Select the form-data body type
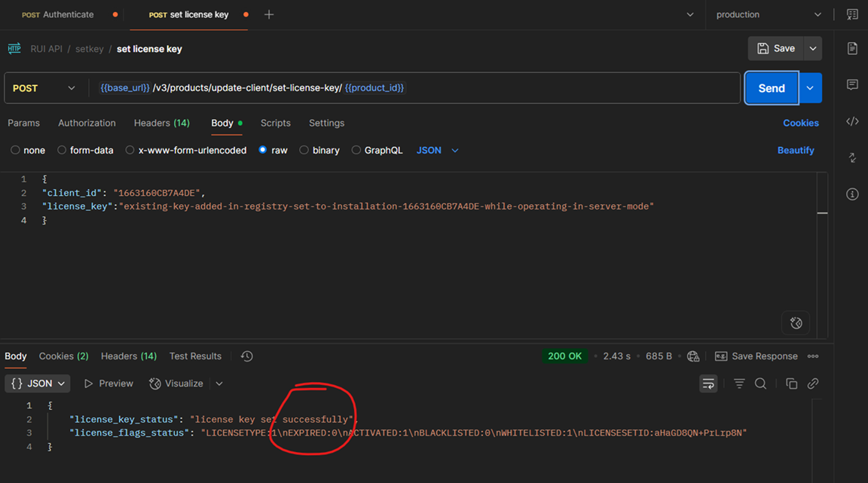 62,150
